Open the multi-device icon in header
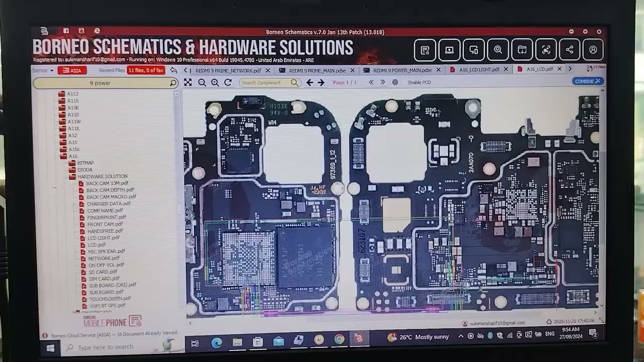This screenshot has width=644, height=362. [473, 50]
